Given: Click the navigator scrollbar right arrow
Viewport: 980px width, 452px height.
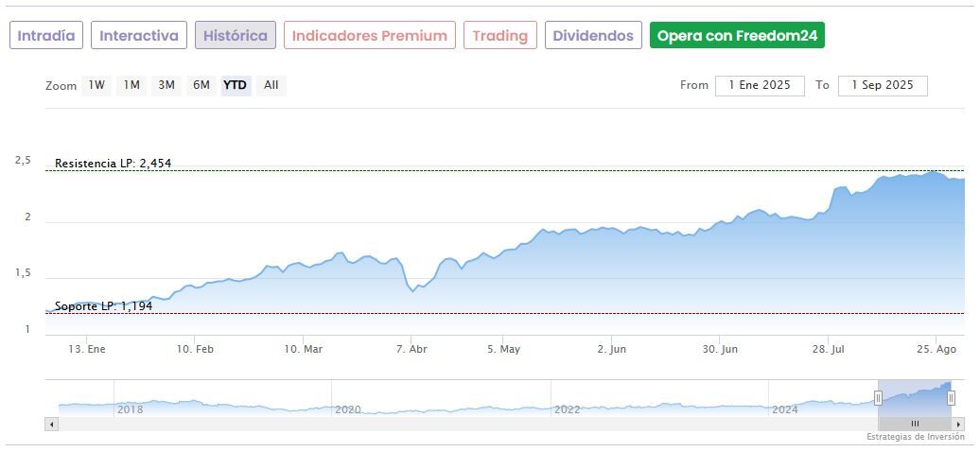Looking at the screenshot, I should [958, 425].
